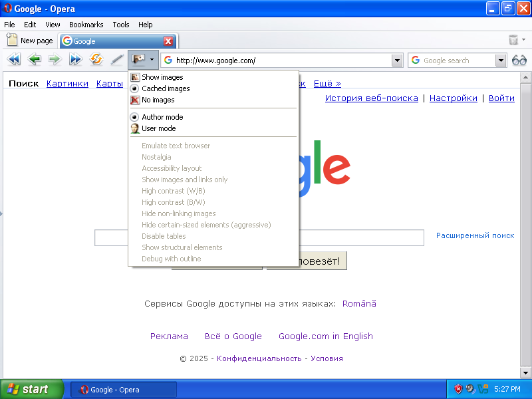
Task: Open the Настройки link
Action: [454, 98]
